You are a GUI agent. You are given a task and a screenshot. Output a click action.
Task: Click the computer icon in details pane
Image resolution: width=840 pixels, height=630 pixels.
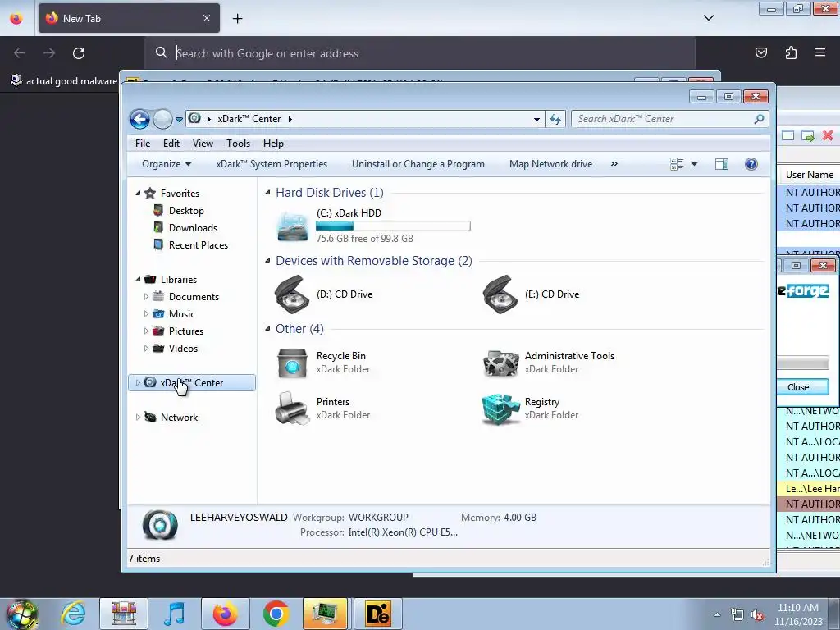coord(160,524)
